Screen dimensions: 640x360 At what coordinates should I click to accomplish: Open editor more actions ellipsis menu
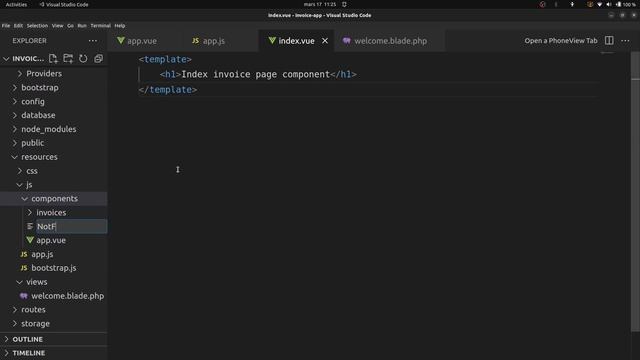[625, 40]
